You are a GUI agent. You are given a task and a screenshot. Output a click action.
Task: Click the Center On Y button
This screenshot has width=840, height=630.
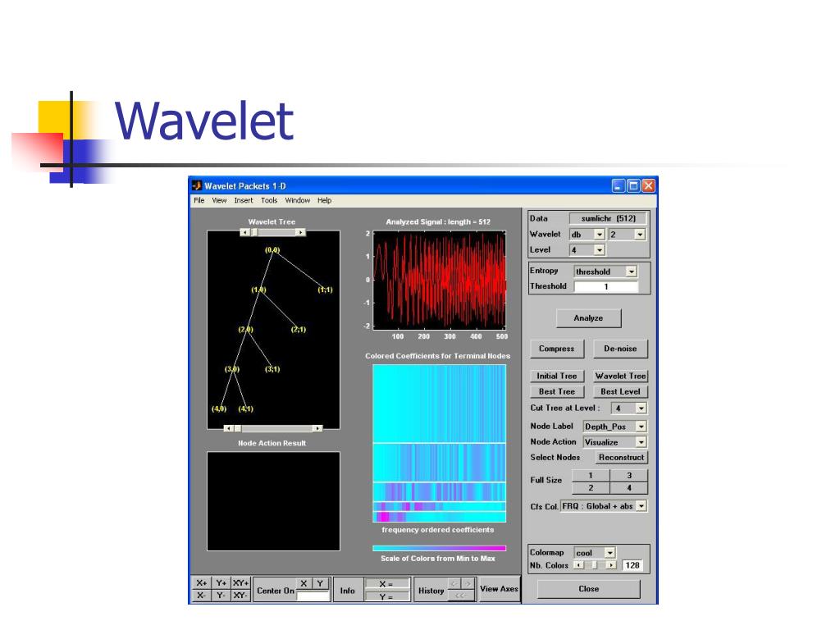tap(321, 584)
